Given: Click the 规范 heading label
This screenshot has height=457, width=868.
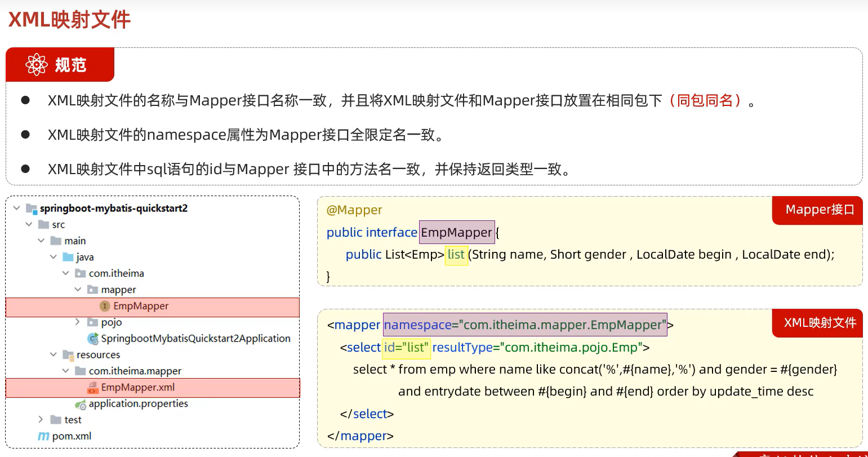Looking at the screenshot, I should click(70, 65).
